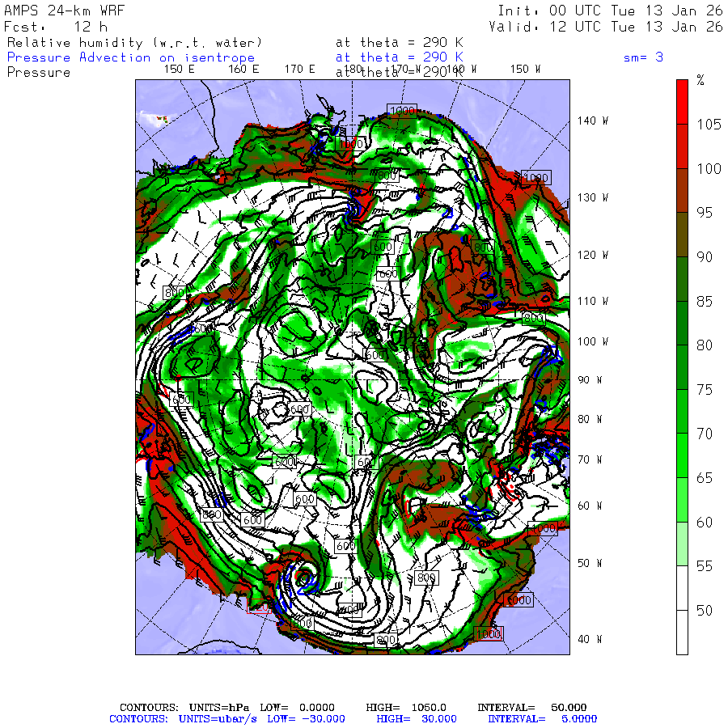The height and width of the screenshot is (728, 728).
Task: Select the blue 'LOW= -30.000' legend value
Action: (306, 719)
